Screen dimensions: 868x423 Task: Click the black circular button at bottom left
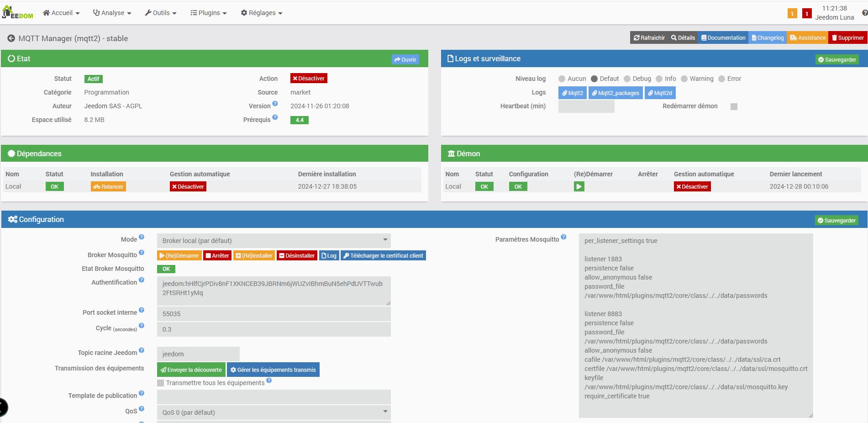[x=3, y=407]
